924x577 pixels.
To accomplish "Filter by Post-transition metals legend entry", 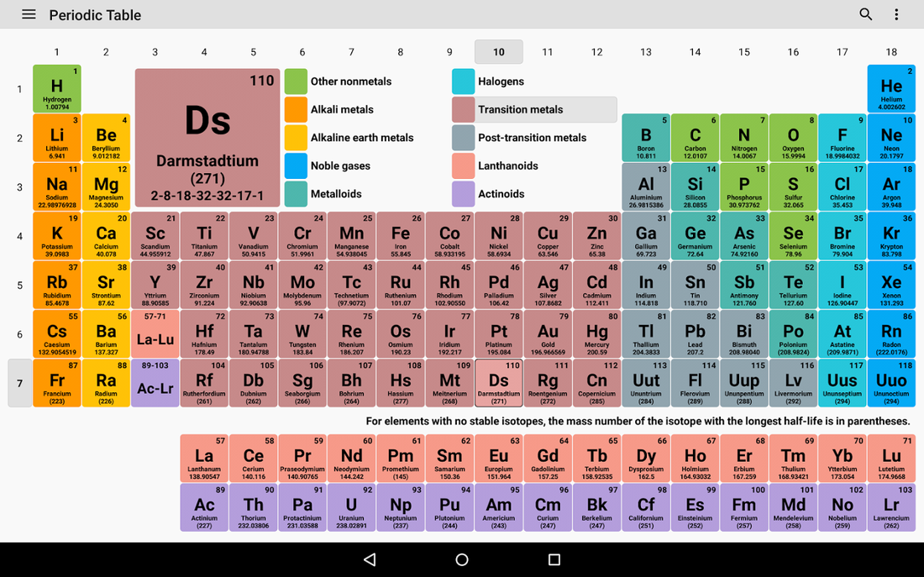I will [534, 138].
